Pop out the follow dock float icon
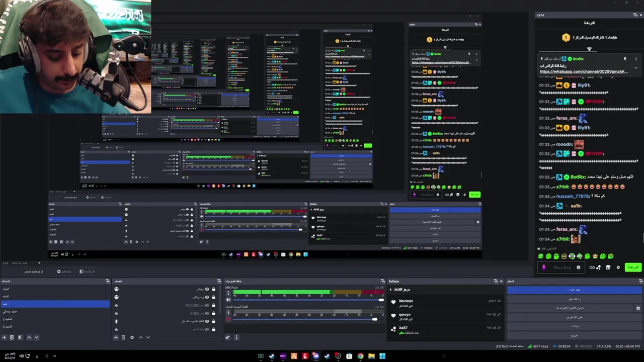644x362 pixels. (496, 281)
